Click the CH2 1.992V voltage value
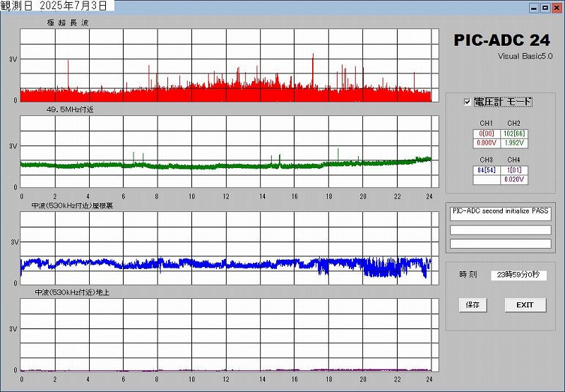 tap(514, 143)
